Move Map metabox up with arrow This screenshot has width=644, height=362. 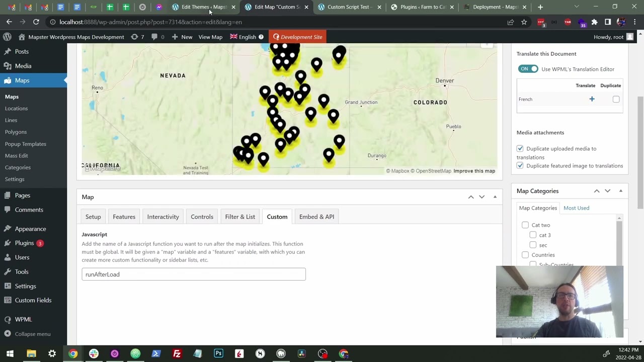[x=471, y=197]
